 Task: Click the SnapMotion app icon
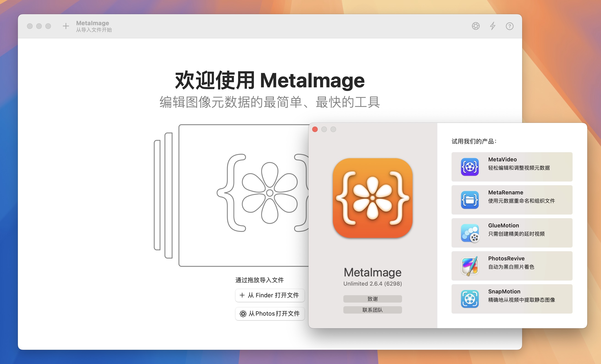[469, 299]
